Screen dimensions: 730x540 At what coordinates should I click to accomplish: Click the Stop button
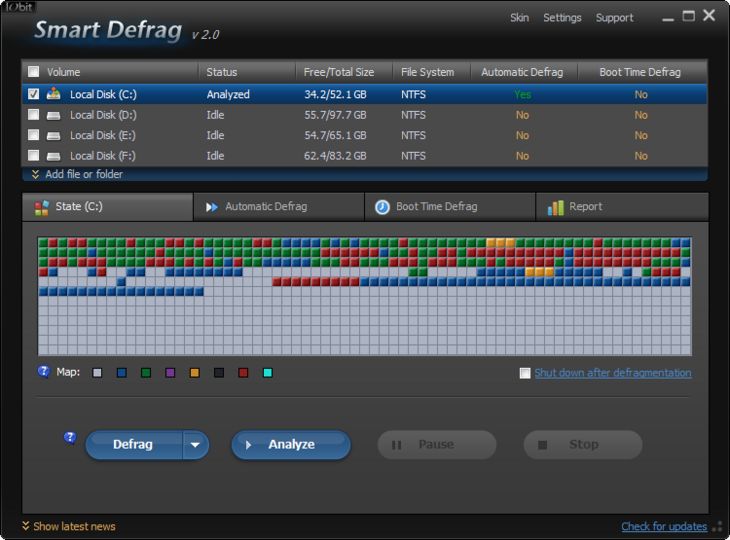tap(583, 445)
